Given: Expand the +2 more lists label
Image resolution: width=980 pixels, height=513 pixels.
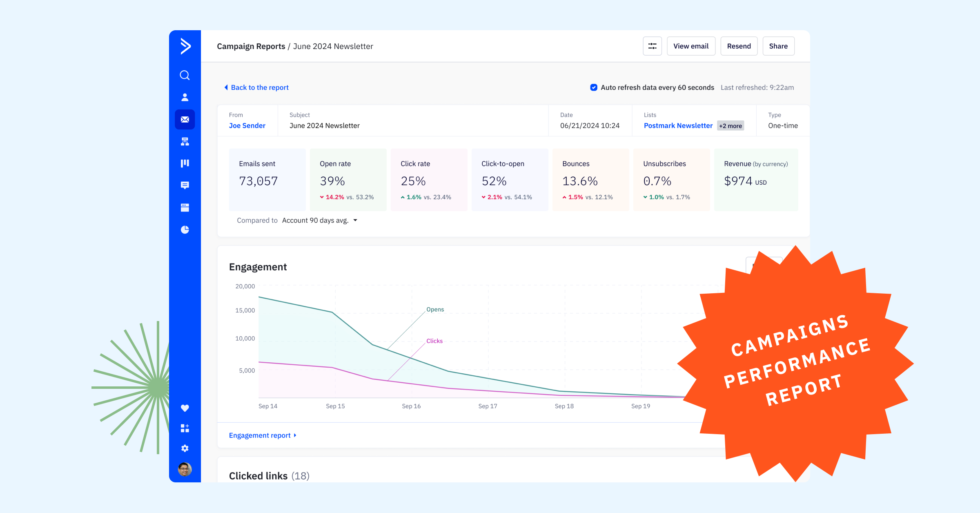Looking at the screenshot, I should point(730,126).
